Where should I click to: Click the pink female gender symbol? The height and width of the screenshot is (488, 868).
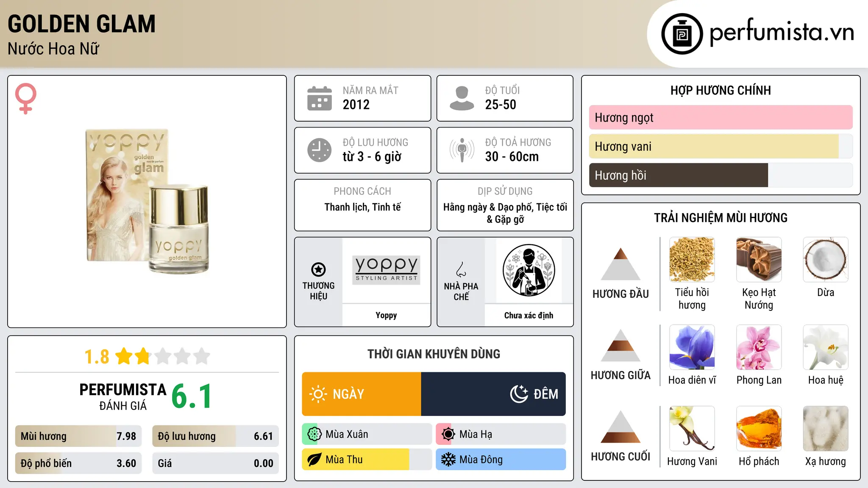pos(26,98)
